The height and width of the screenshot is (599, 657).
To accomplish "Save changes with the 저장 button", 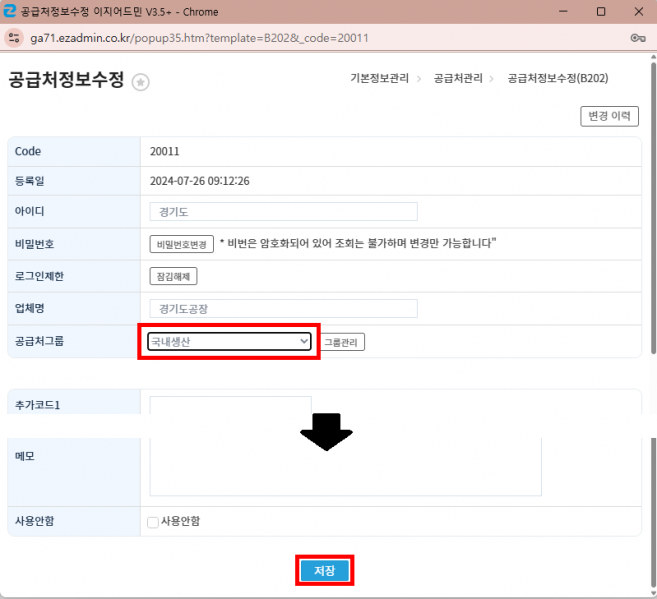I will tap(325, 571).
